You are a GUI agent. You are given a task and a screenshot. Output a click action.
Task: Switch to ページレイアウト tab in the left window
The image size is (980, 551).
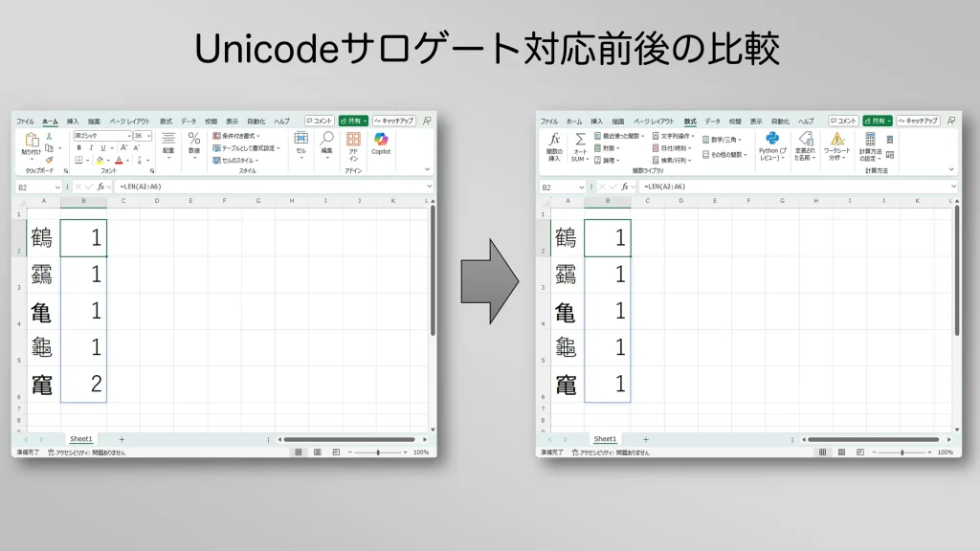point(129,121)
